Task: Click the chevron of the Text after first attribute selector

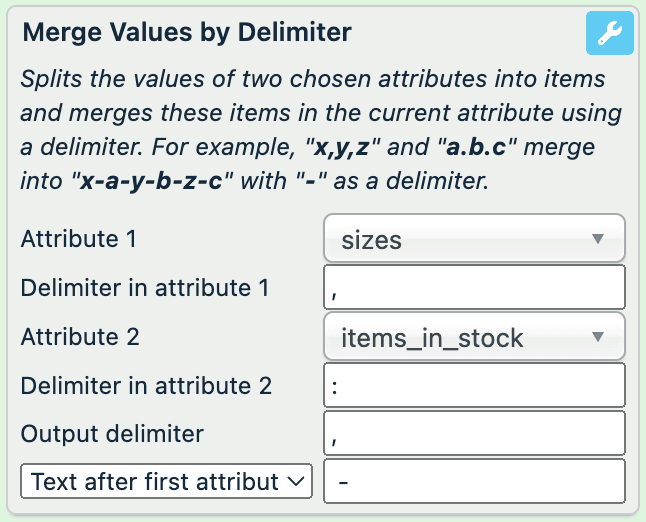Action: click(x=294, y=482)
